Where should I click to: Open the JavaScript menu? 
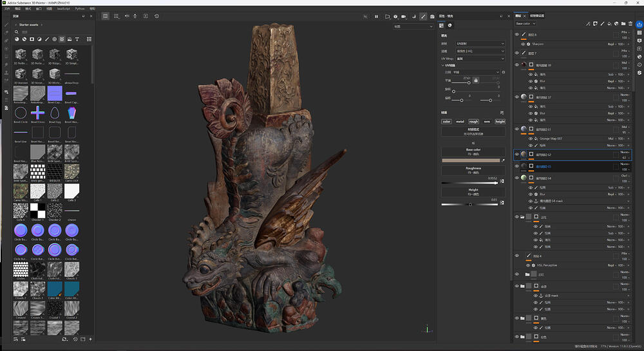[62, 9]
